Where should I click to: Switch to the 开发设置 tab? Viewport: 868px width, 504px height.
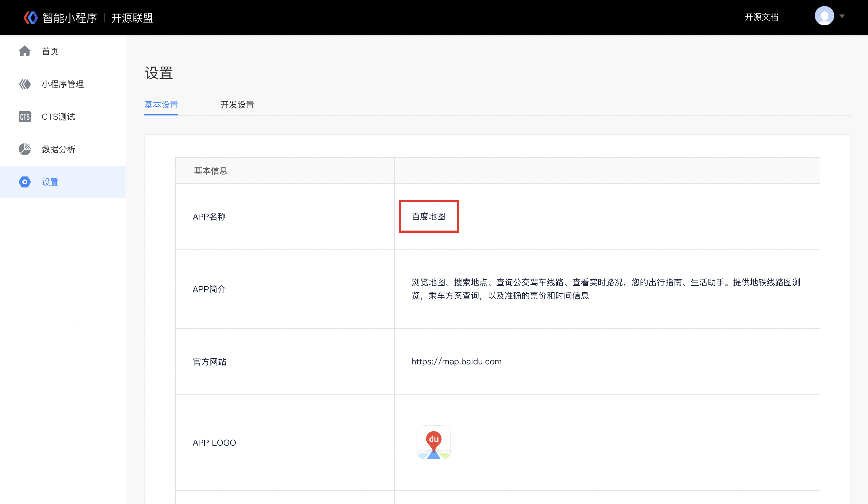237,105
